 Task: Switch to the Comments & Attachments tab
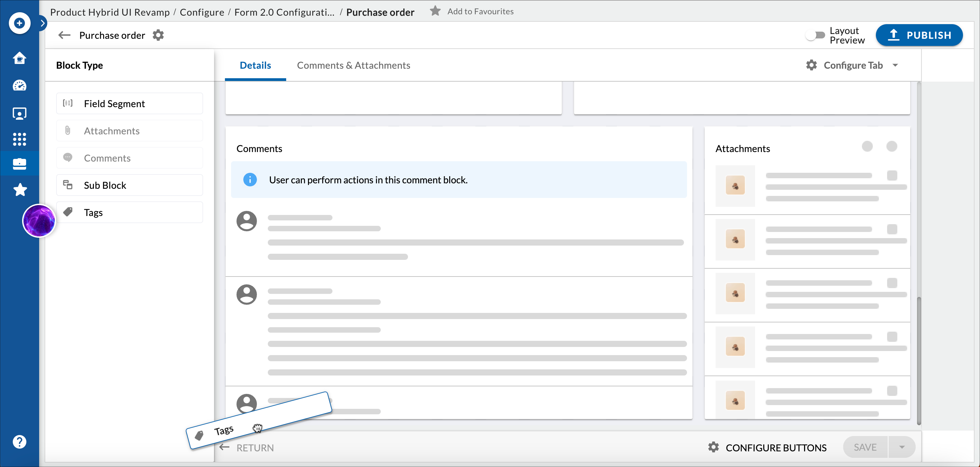pos(354,65)
